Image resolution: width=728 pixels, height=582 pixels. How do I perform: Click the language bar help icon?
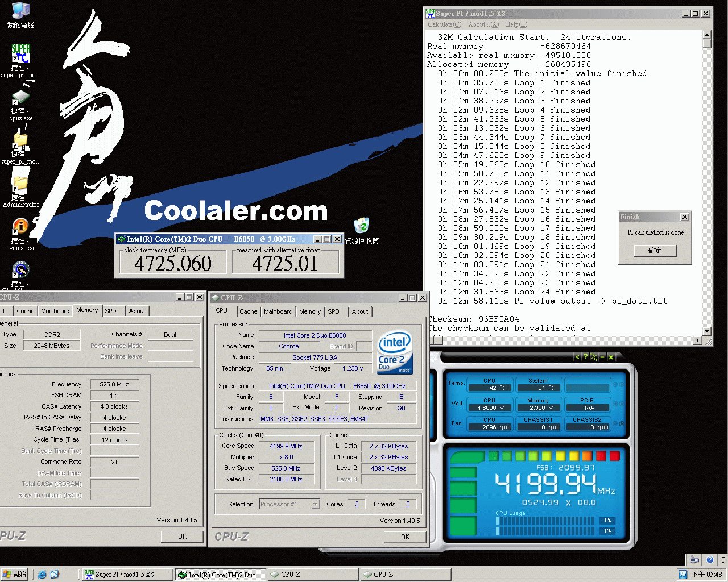click(x=710, y=560)
